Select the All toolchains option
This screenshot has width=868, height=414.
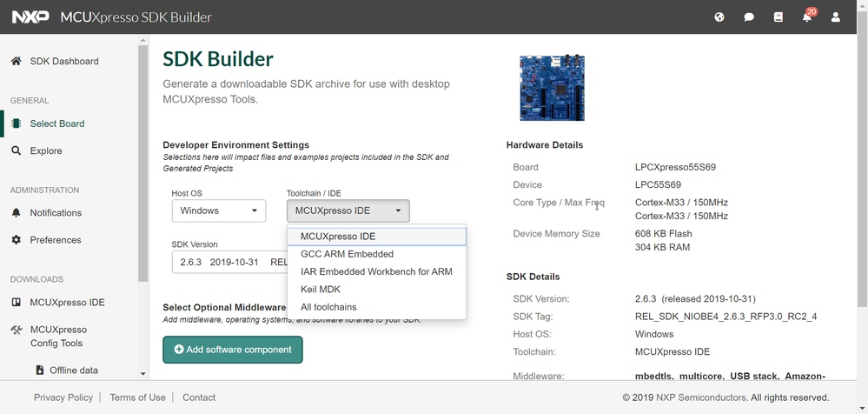click(x=328, y=307)
